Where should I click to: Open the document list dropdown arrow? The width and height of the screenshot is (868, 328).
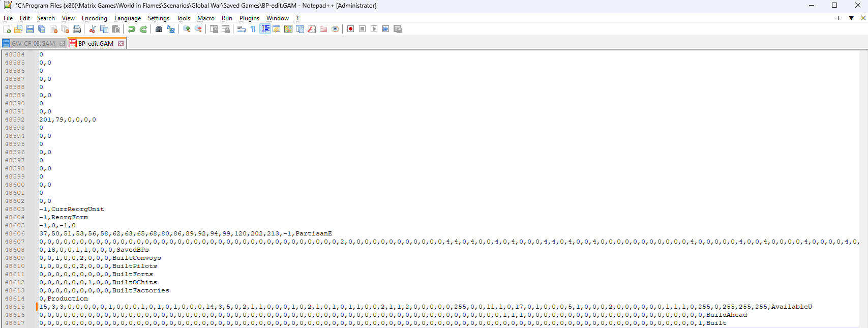pos(851,18)
